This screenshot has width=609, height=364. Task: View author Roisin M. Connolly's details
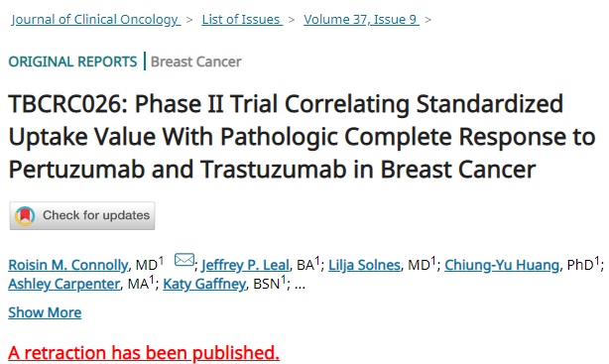(x=68, y=265)
